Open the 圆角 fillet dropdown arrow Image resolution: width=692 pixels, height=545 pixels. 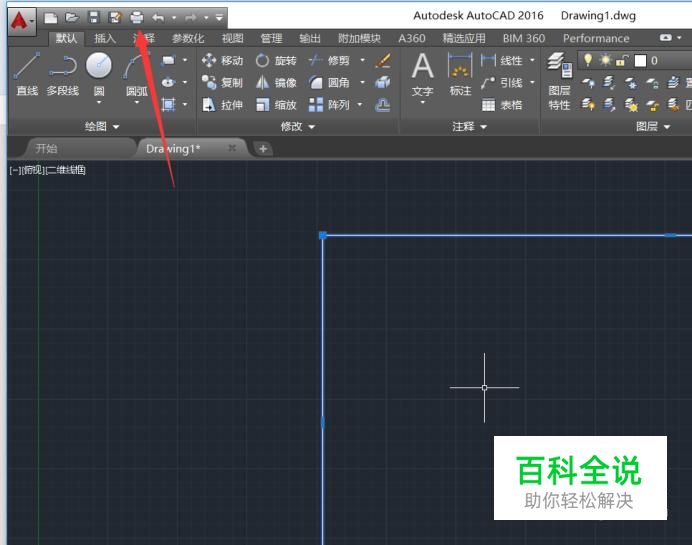click(x=362, y=83)
